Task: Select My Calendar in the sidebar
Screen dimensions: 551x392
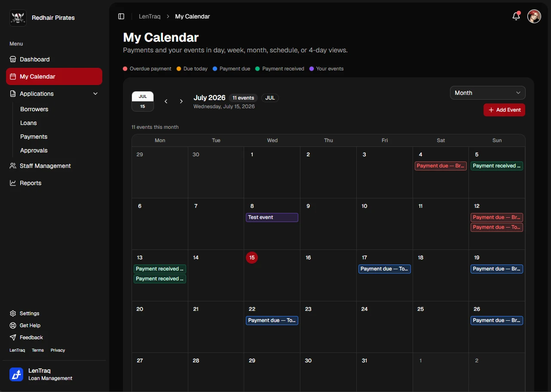Action: coord(54,76)
